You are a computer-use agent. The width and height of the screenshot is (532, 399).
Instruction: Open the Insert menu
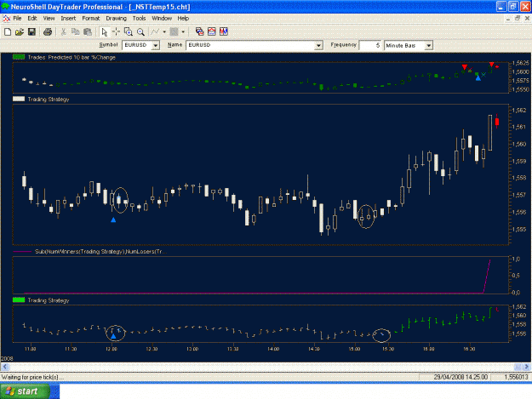point(68,19)
